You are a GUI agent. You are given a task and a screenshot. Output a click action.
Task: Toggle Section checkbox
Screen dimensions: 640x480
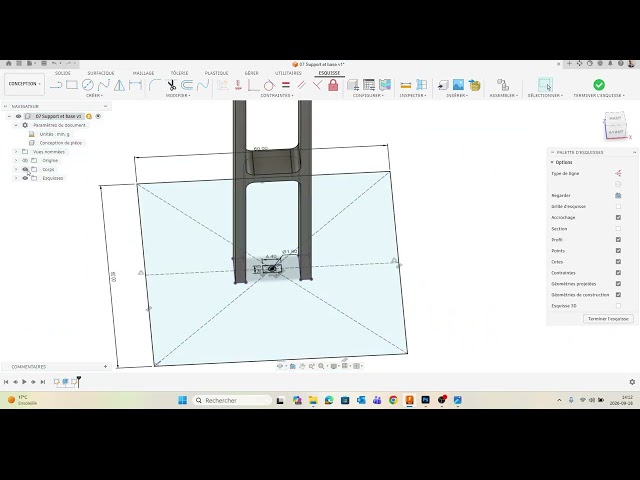(x=618, y=229)
